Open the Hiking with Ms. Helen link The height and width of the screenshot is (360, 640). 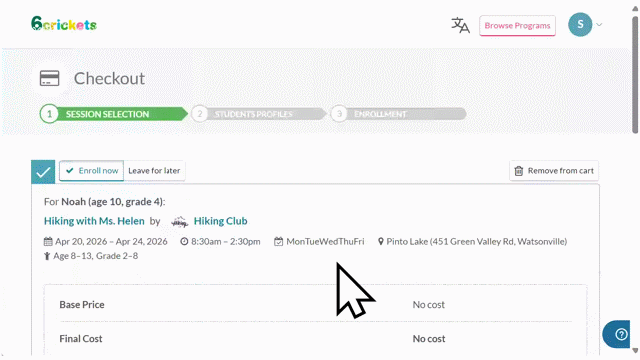point(94,221)
